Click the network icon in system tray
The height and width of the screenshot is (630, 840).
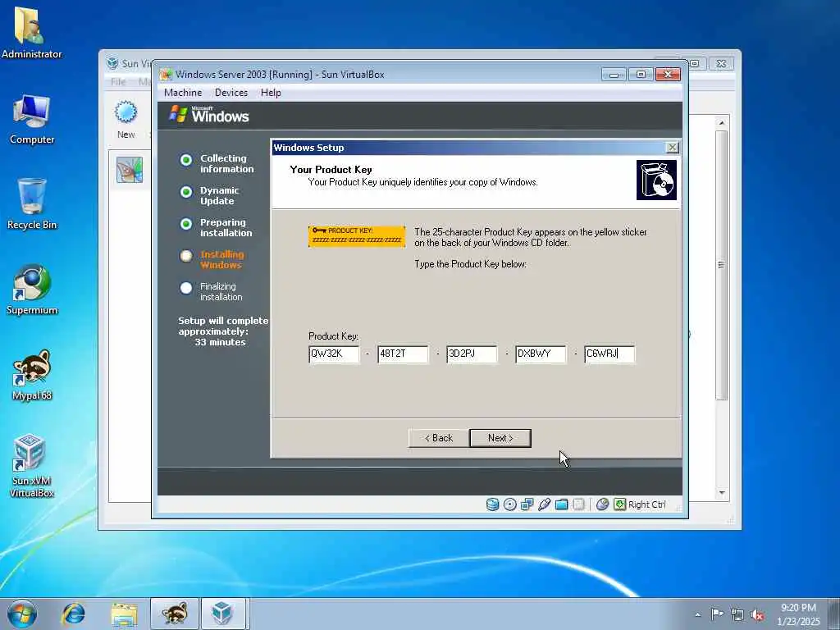[737, 614]
